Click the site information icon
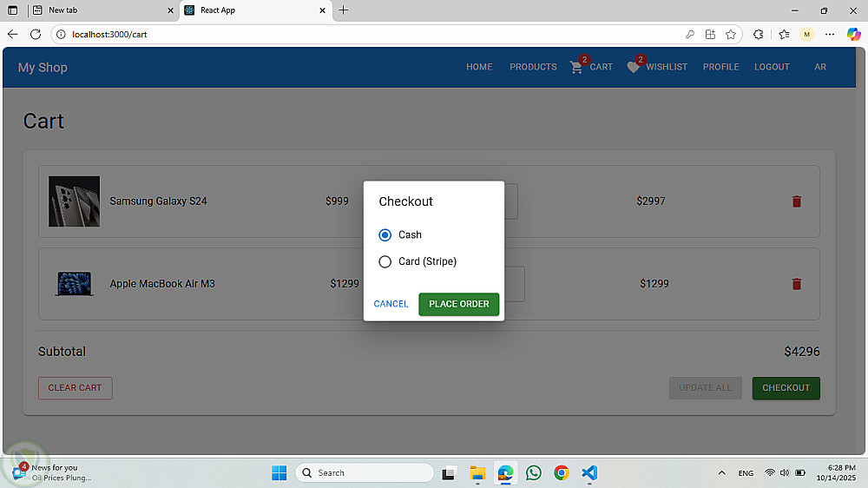Screen dimensions: 868x488 point(61,35)
